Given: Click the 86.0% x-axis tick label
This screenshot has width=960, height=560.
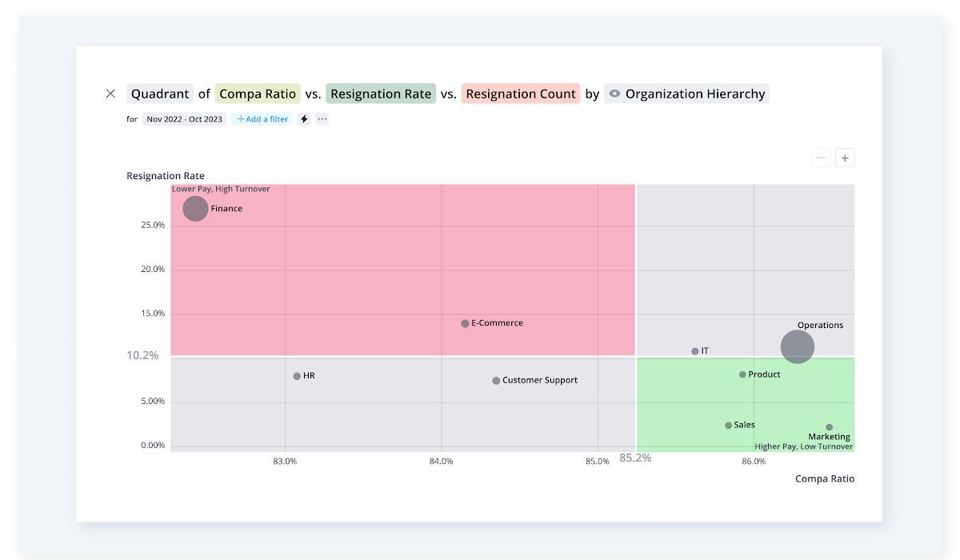Looking at the screenshot, I should click(754, 462).
